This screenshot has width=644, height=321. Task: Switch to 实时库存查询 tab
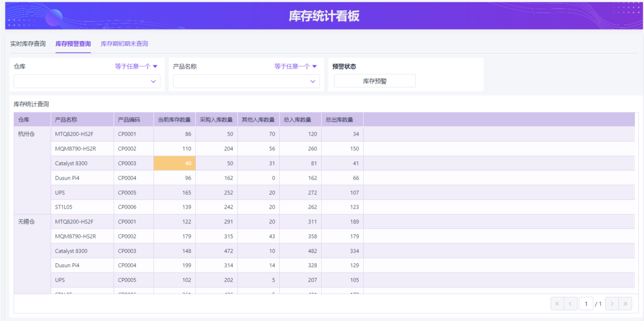tap(28, 44)
